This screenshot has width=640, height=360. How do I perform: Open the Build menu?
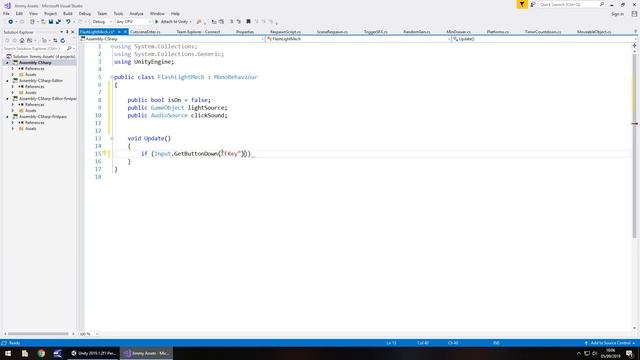[x=68, y=13]
